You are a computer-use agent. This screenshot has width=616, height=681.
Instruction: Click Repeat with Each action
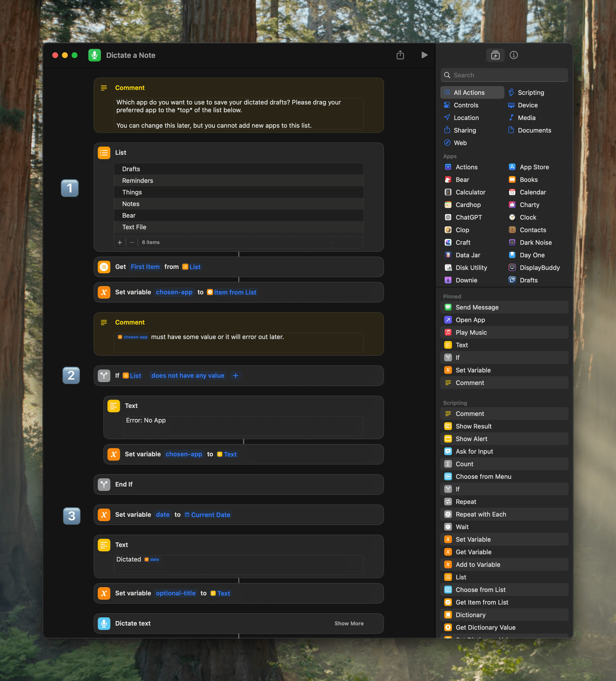pos(504,514)
